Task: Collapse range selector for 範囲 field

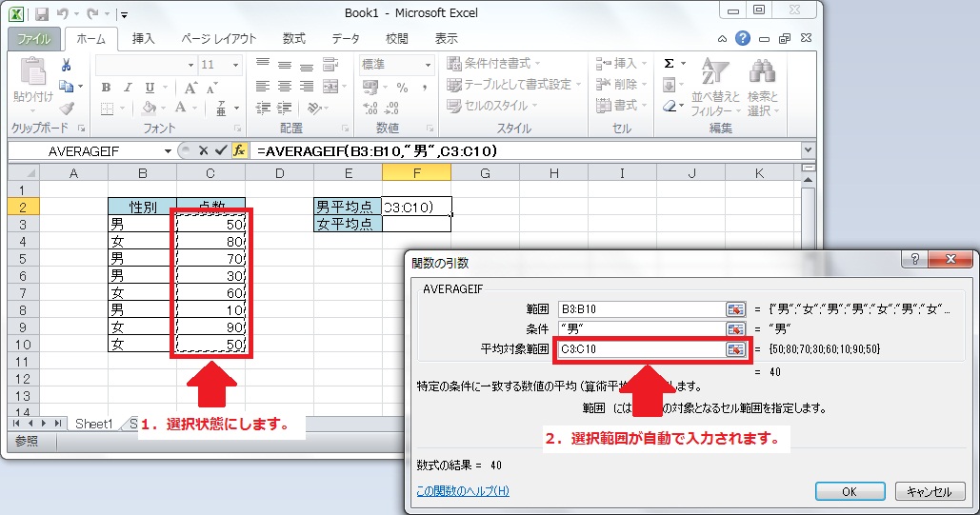Action: click(735, 309)
